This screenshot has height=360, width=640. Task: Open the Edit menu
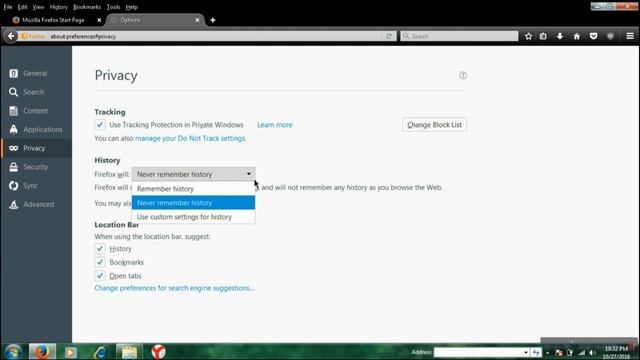[22, 7]
